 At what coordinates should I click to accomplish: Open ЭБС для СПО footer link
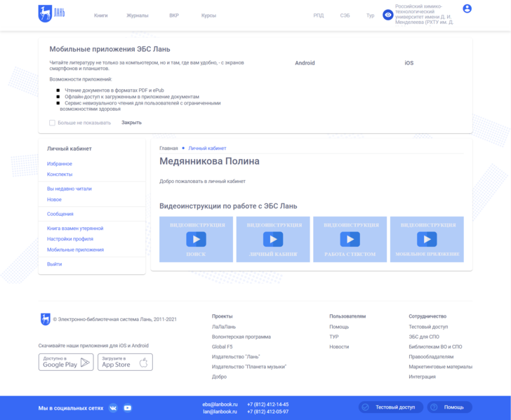point(424,337)
